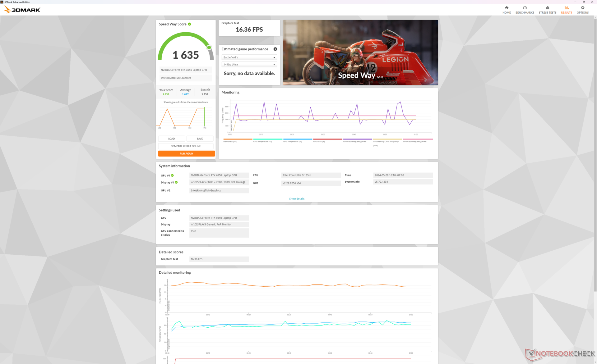Click Compare Result Online button
Screen dimensions: 597x364
click(x=186, y=146)
